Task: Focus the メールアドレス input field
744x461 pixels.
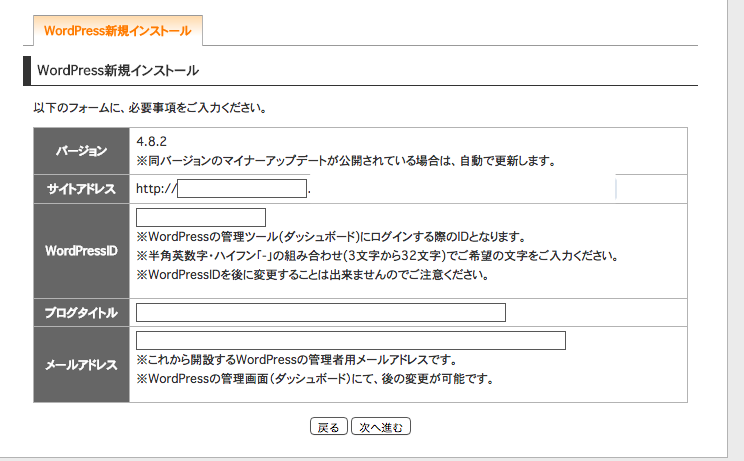Action: (351, 341)
